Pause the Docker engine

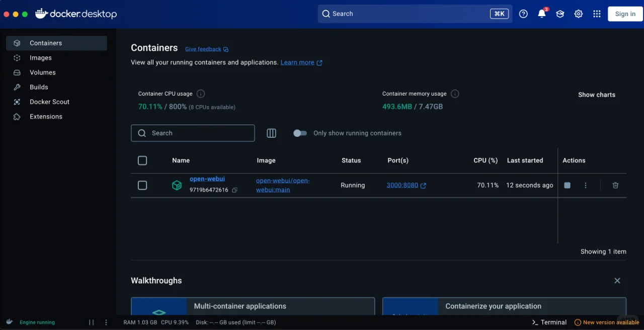(x=92, y=322)
